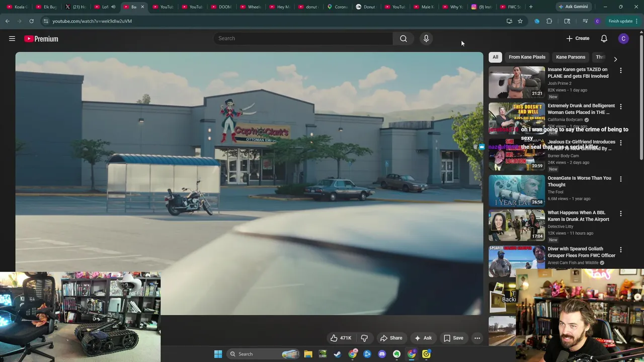This screenshot has height=362, width=644.
Task: Open Windows Start menu
Action: click(x=218, y=354)
